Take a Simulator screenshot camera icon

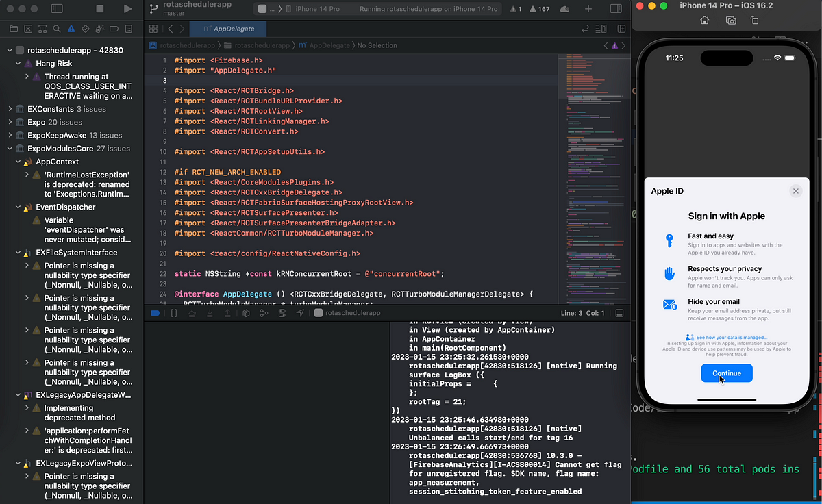pyautogui.click(x=731, y=21)
